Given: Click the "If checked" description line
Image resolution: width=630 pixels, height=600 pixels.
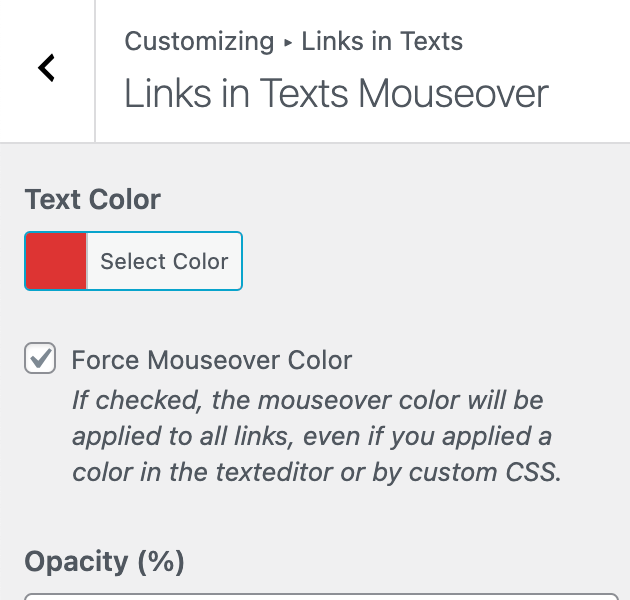Looking at the screenshot, I should (x=308, y=401).
